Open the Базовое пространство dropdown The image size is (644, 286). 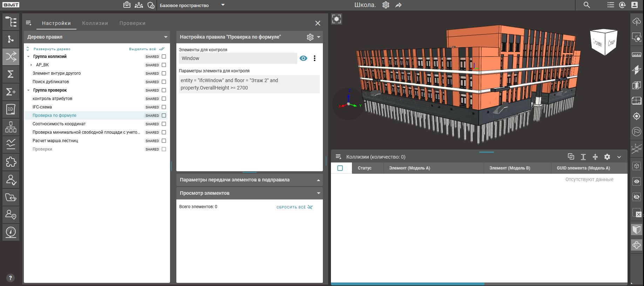223,5
